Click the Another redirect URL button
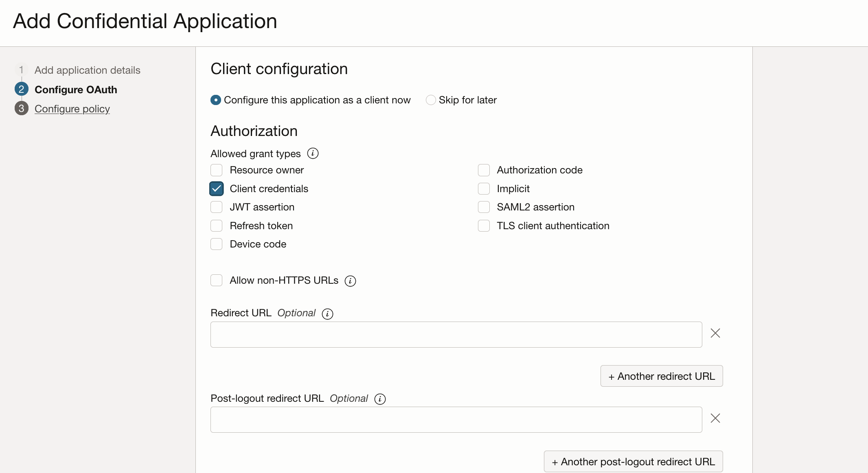868x473 pixels. point(661,376)
